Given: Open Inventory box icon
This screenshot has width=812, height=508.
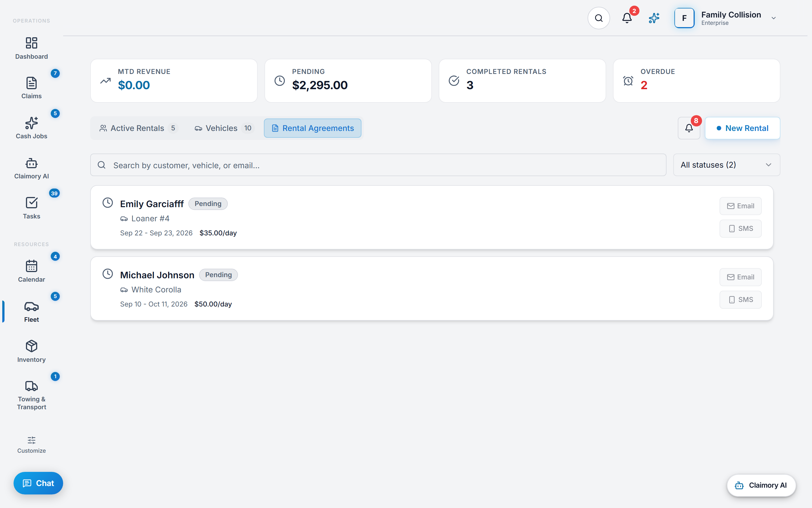Looking at the screenshot, I should (x=32, y=346).
